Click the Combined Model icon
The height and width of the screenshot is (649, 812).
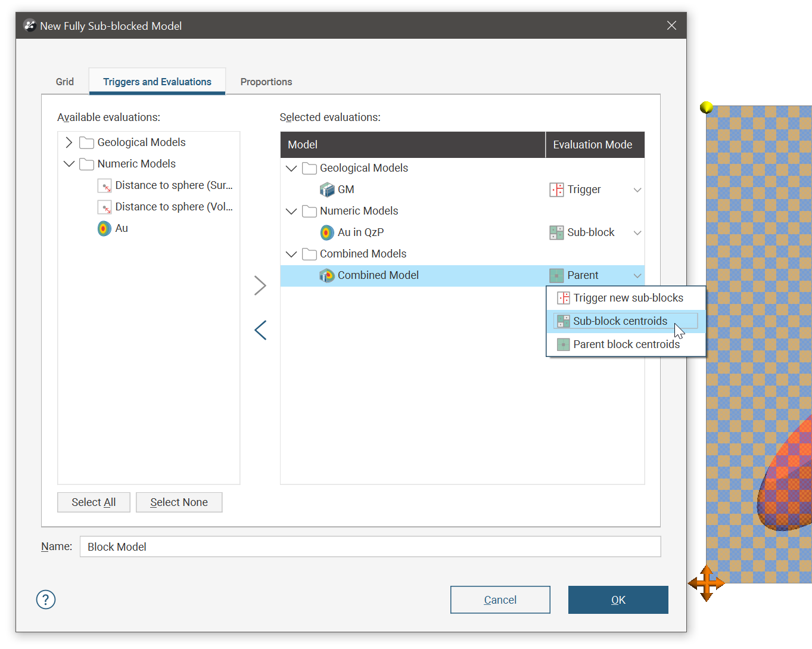327,275
